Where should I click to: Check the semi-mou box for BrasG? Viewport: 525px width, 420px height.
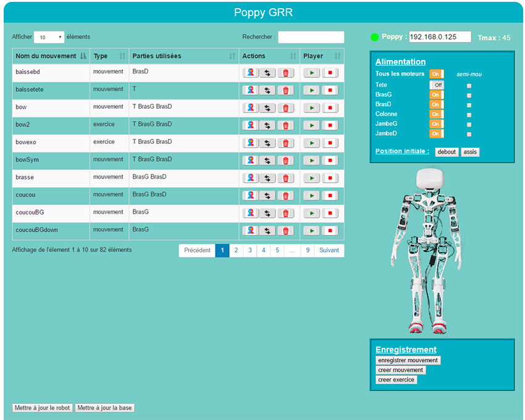click(469, 96)
